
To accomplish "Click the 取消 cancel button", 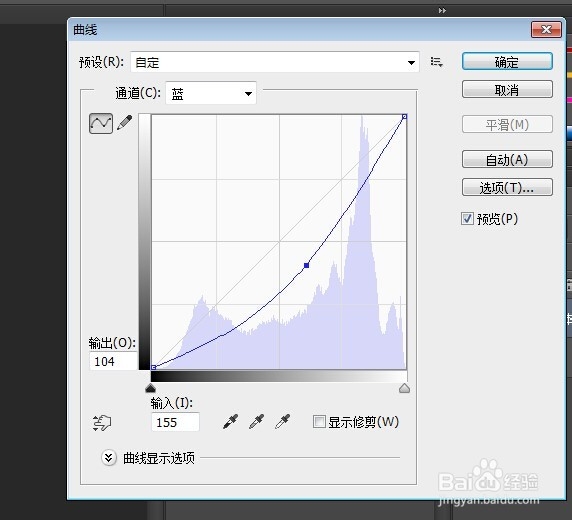I will (507, 90).
